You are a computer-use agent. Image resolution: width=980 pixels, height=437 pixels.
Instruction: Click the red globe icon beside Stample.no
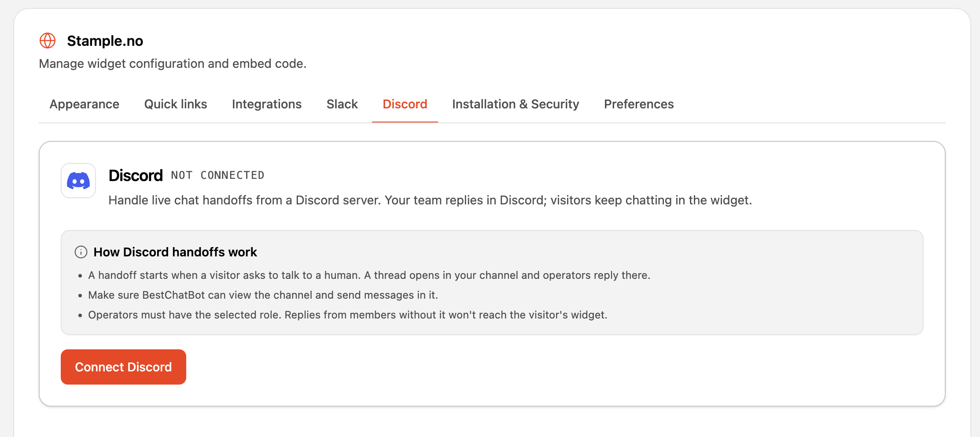pos(48,41)
